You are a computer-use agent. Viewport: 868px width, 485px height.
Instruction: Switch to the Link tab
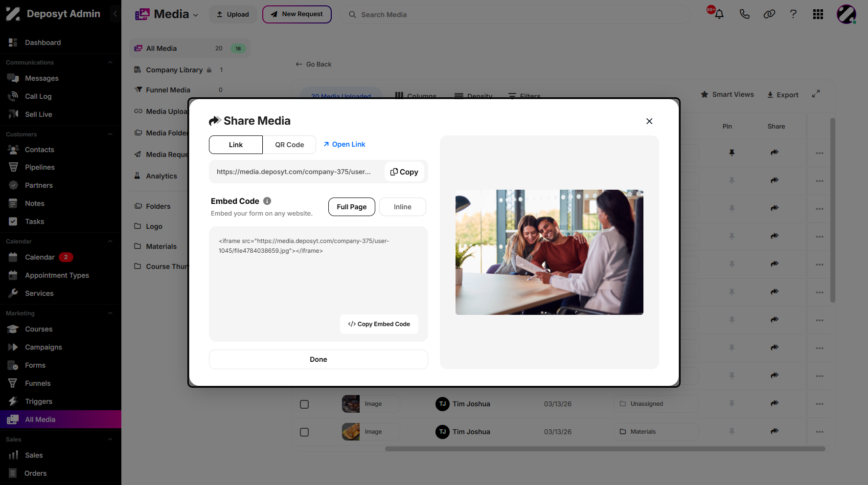(x=236, y=145)
